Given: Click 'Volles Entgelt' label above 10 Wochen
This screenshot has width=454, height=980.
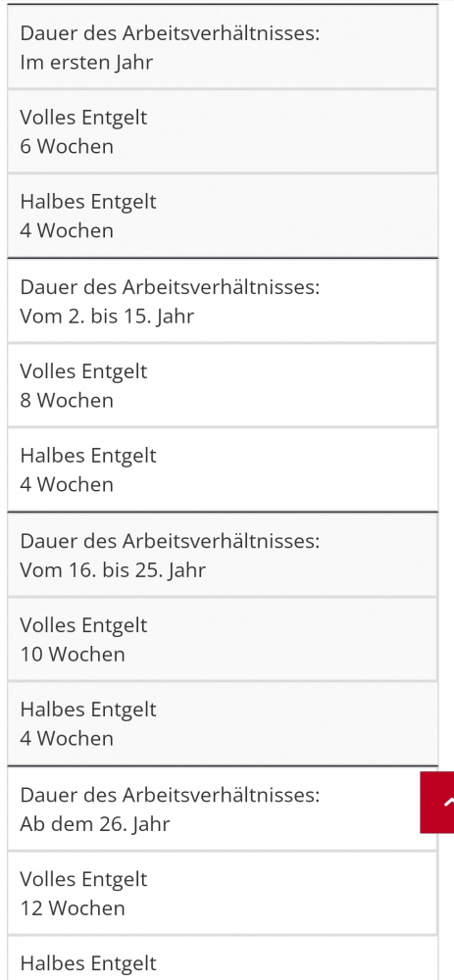Looking at the screenshot, I should (x=83, y=625).
